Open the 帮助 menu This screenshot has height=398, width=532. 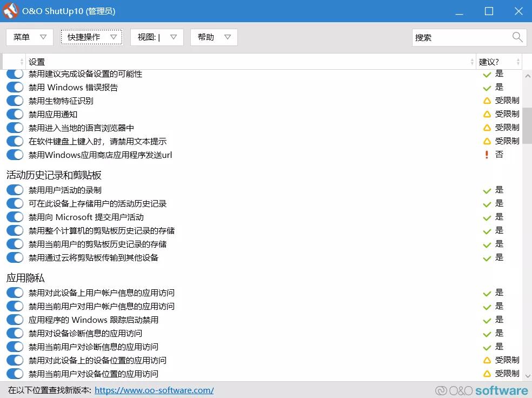214,37
